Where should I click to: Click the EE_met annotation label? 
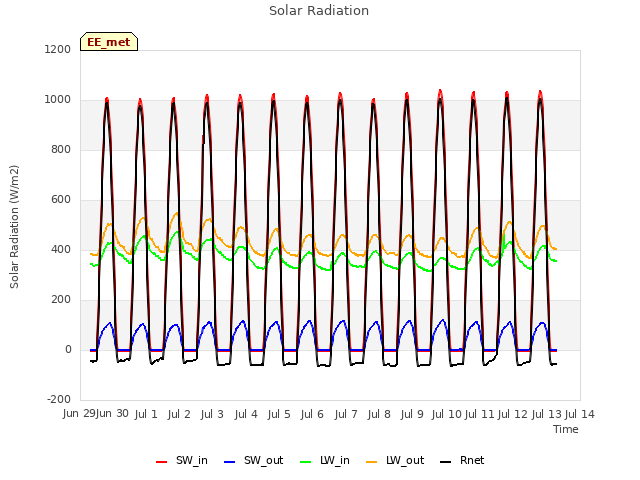(x=109, y=42)
